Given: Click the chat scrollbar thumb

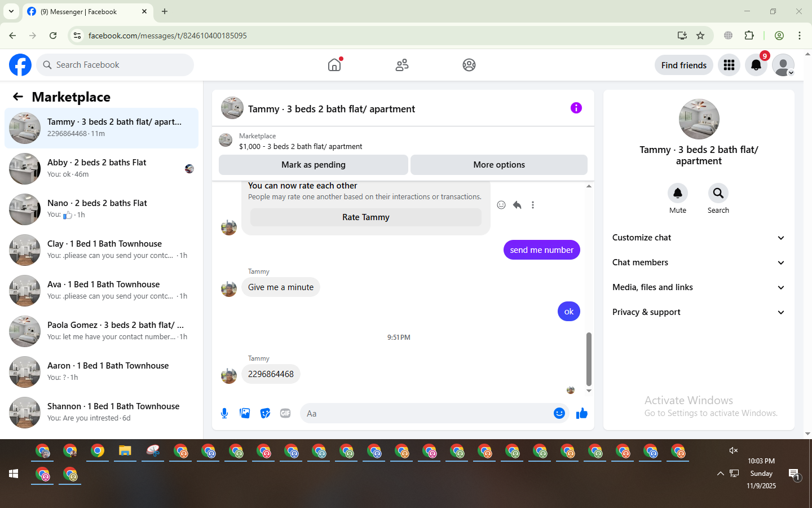Looking at the screenshot, I should [x=589, y=359].
